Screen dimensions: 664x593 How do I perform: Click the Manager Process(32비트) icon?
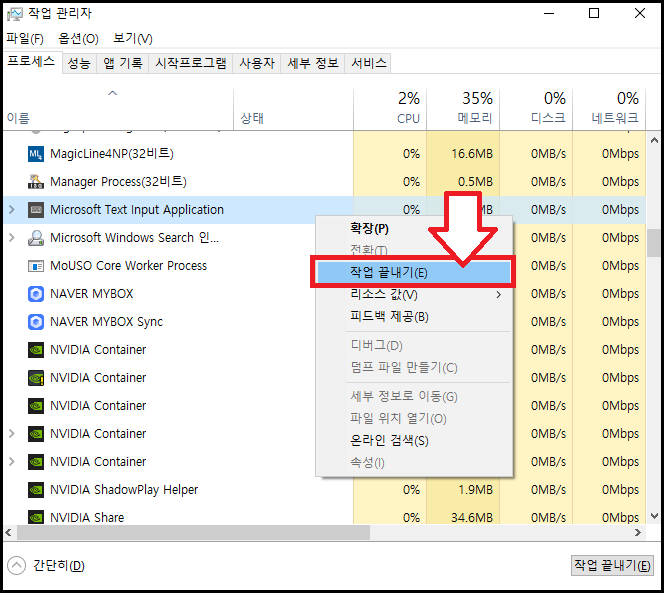click(36, 182)
